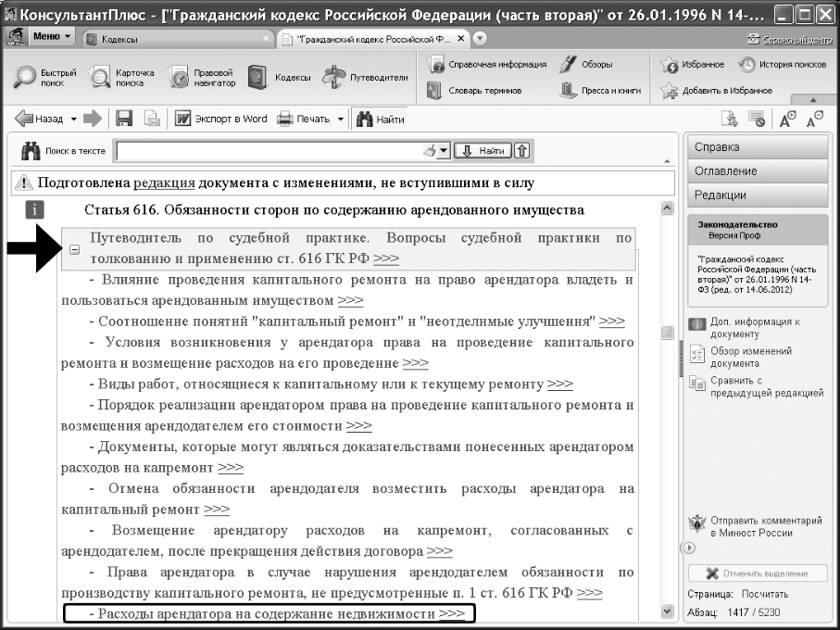Open Справочная информация
The height and width of the screenshot is (630, 840).
click(x=486, y=64)
